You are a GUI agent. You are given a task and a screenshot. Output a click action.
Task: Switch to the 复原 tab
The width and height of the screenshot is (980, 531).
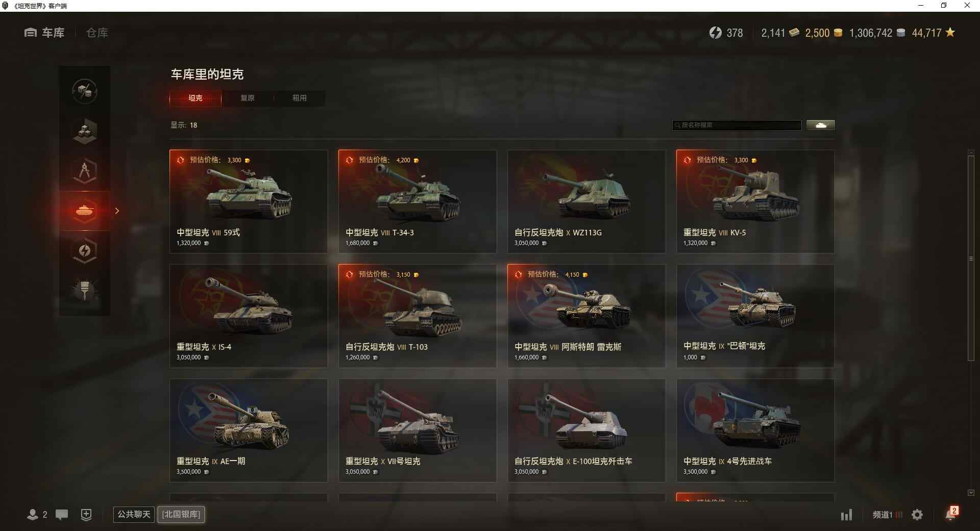coord(248,98)
